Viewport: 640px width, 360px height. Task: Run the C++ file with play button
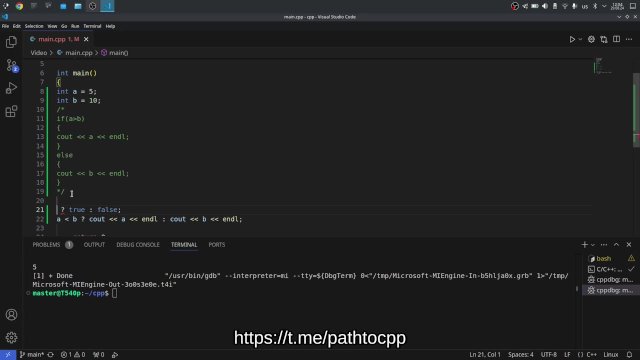572,39
